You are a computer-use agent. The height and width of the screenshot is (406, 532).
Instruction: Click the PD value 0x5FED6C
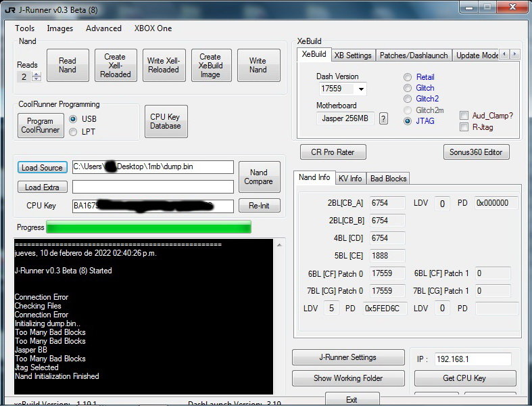[385, 309]
